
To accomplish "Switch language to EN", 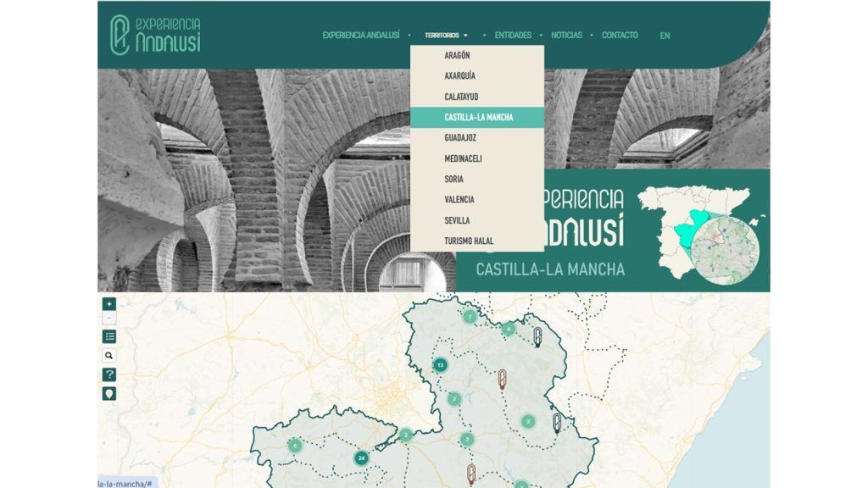I will tap(665, 36).
